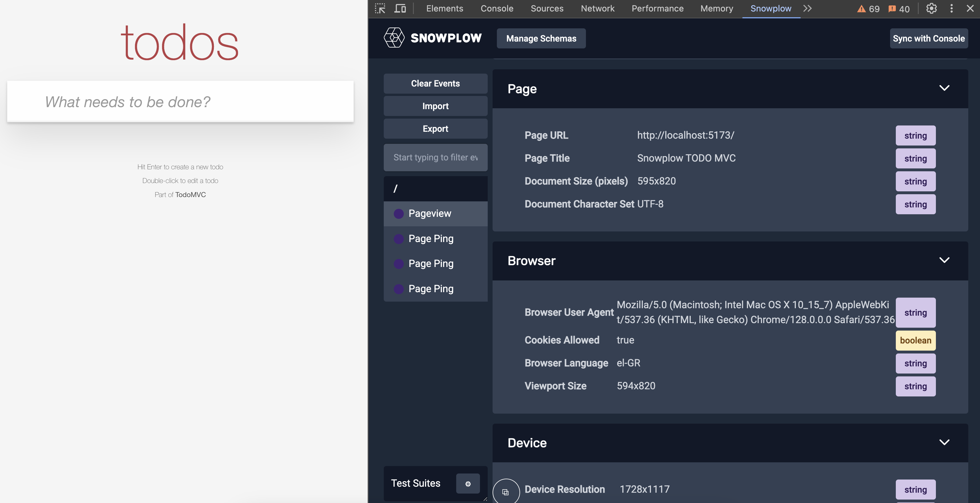Click the issues count flag icon
The height and width of the screenshot is (503, 980).
(892, 9)
